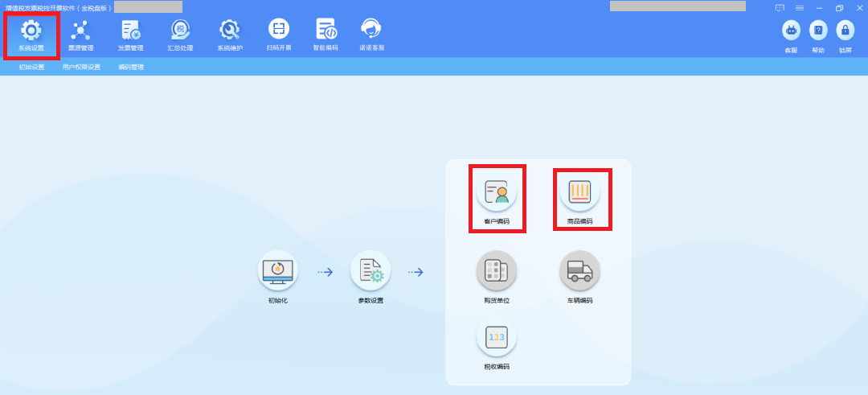Image resolution: width=868 pixels, height=395 pixels.
Task: Launch 诺诺客服 headset icon
Action: point(371,34)
